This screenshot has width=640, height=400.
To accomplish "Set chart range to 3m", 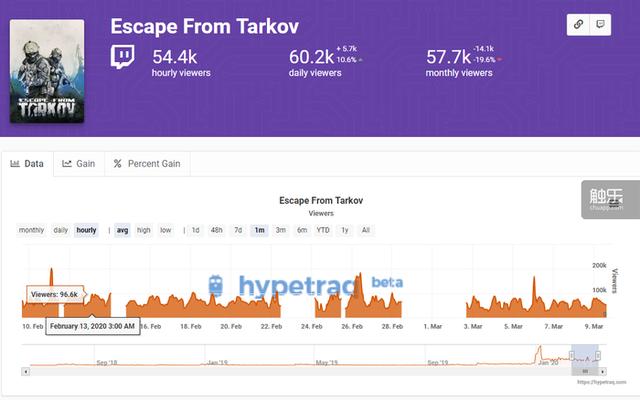I will (x=280, y=230).
